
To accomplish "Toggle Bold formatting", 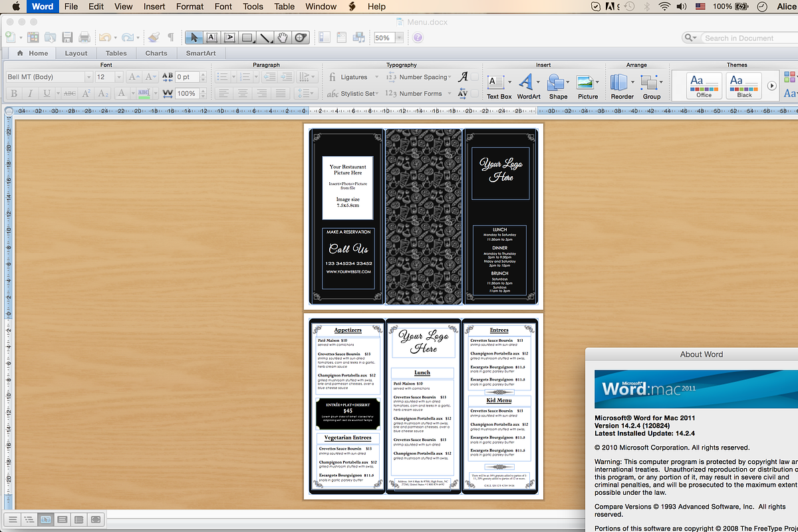I will pyautogui.click(x=14, y=94).
